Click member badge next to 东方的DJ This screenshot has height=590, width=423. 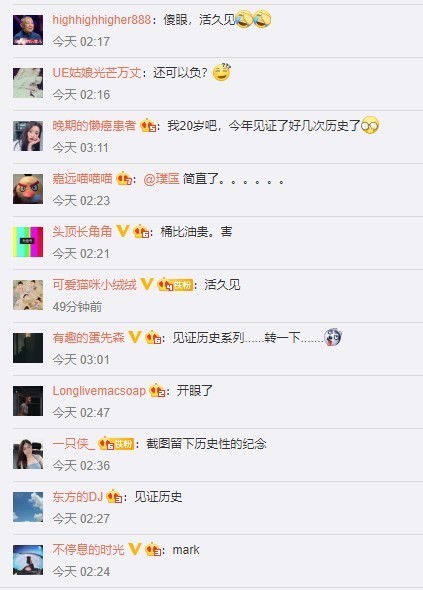click(114, 497)
